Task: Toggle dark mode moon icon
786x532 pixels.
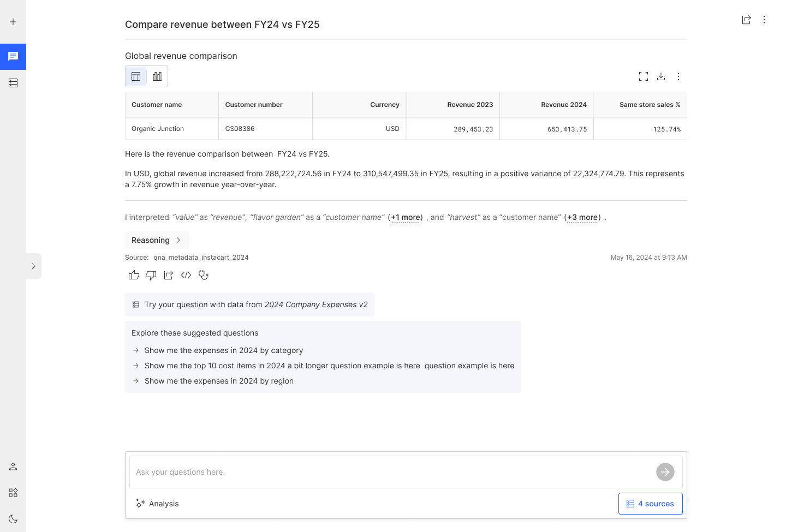Action: click(13, 519)
